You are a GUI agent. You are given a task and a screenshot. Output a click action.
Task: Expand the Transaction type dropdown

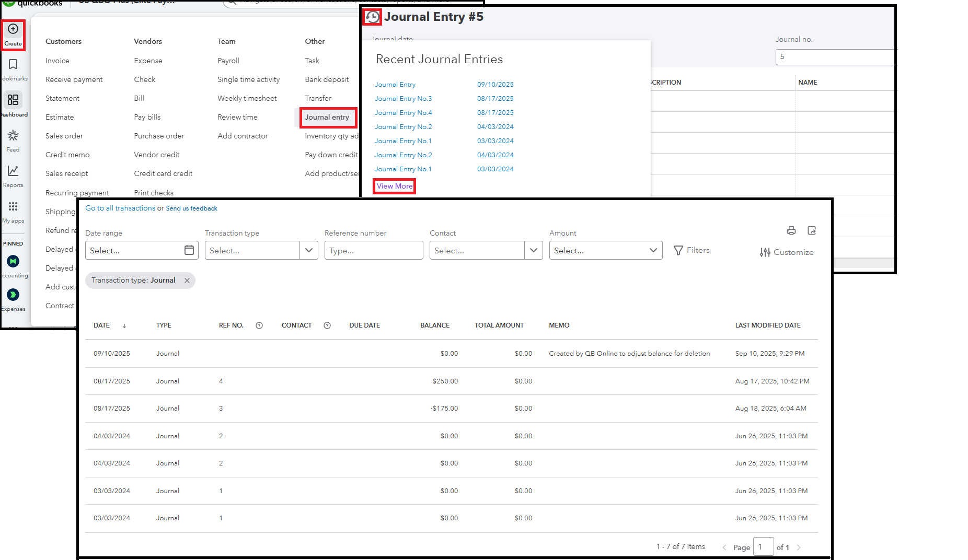pos(308,250)
